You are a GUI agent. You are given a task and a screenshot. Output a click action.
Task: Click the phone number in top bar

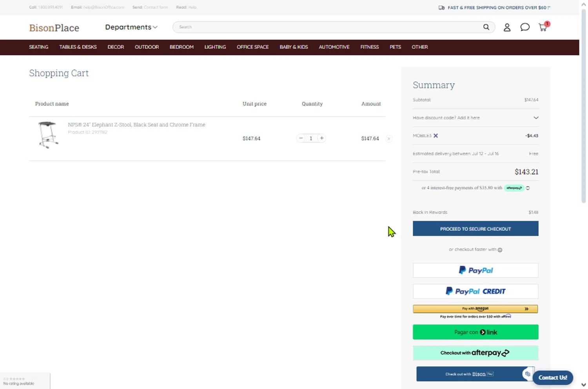coord(51,7)
